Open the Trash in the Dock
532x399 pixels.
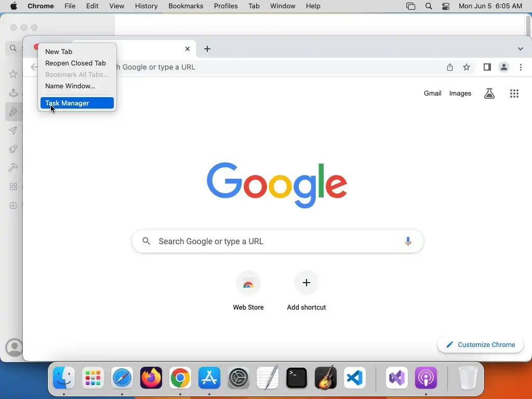(x=468, y=378)
